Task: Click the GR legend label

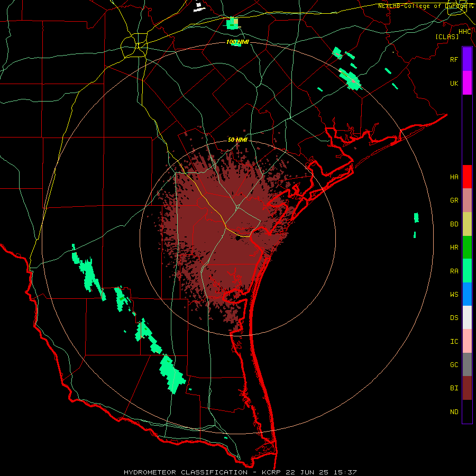Action: pyautogui.click(x=454, y=200)
